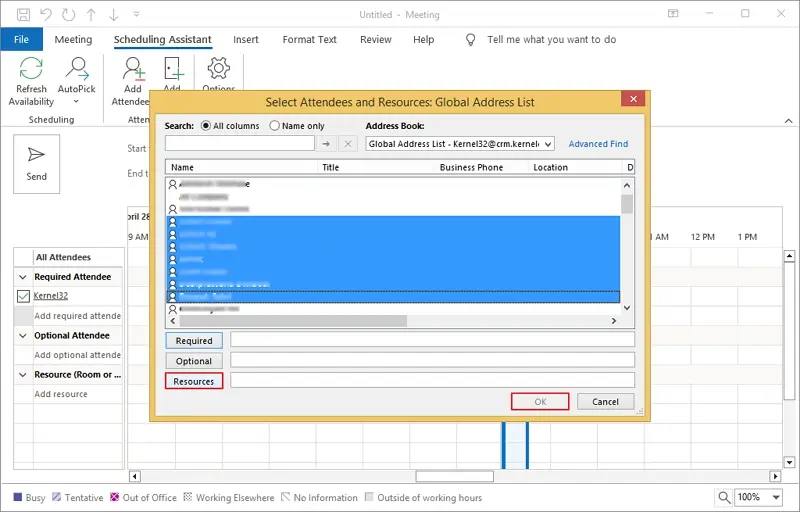Undo the last action
Image resolution: width=800 pixels, height=512 pixels.
point(46,14)
